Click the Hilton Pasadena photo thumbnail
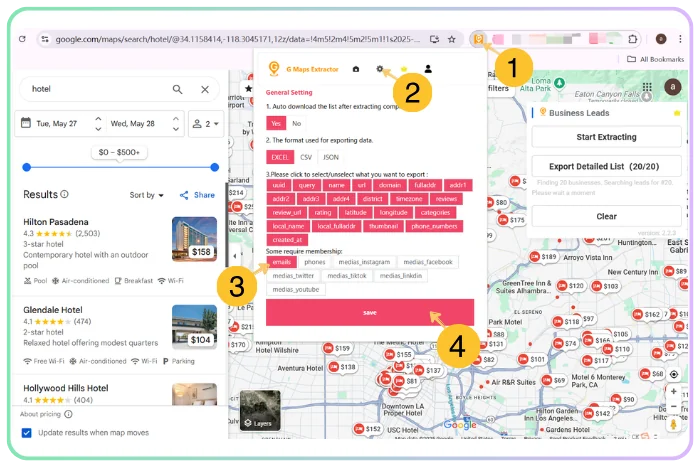The width and height of the screenshot is (700, 471). coord(195,239)
